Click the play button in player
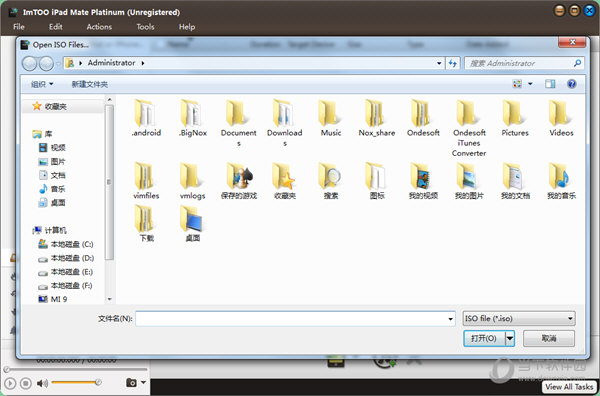Viewport: 600px width, 396px height. (11, 383)
